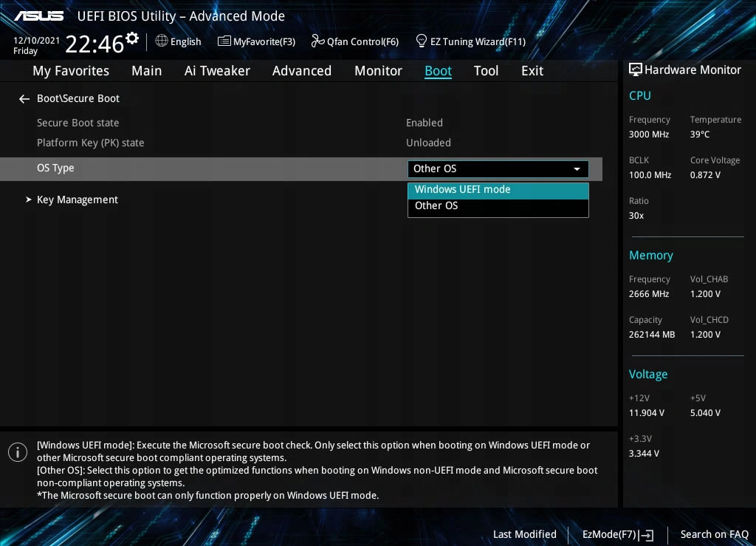Choose Other OS from the dropdown list

[498, 206]
